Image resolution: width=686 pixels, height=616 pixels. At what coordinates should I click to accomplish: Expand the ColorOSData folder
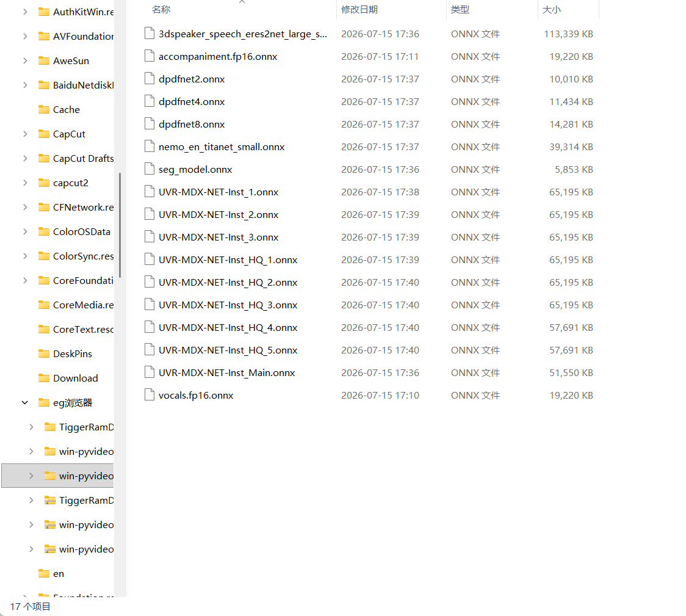tap(25, 231)
